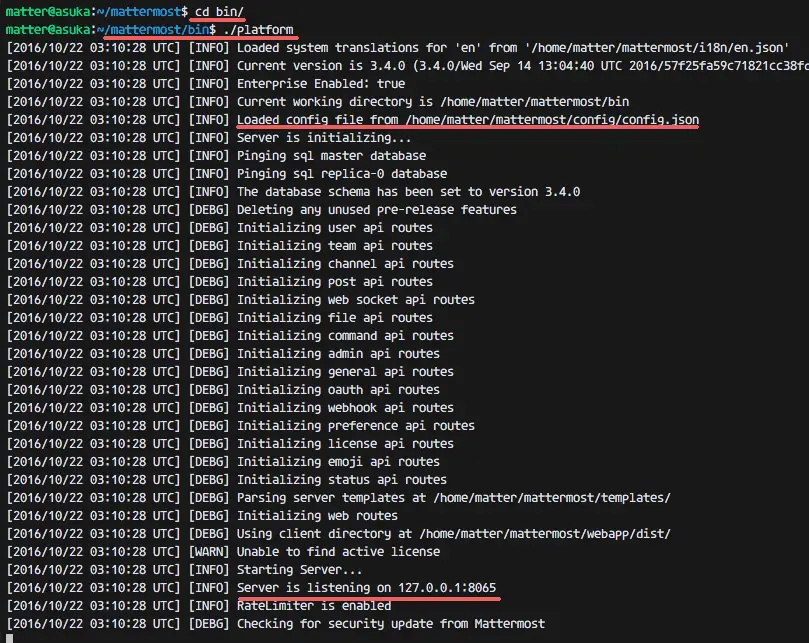Click 'Current working directory is' log line

pos(433,102)
